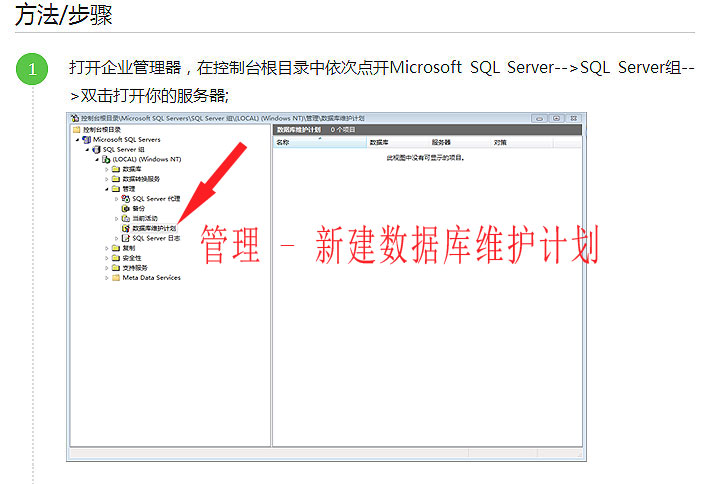Screen dimensions: 711x484
Task: Select the 备份 tree label
Action: (138, 209)
